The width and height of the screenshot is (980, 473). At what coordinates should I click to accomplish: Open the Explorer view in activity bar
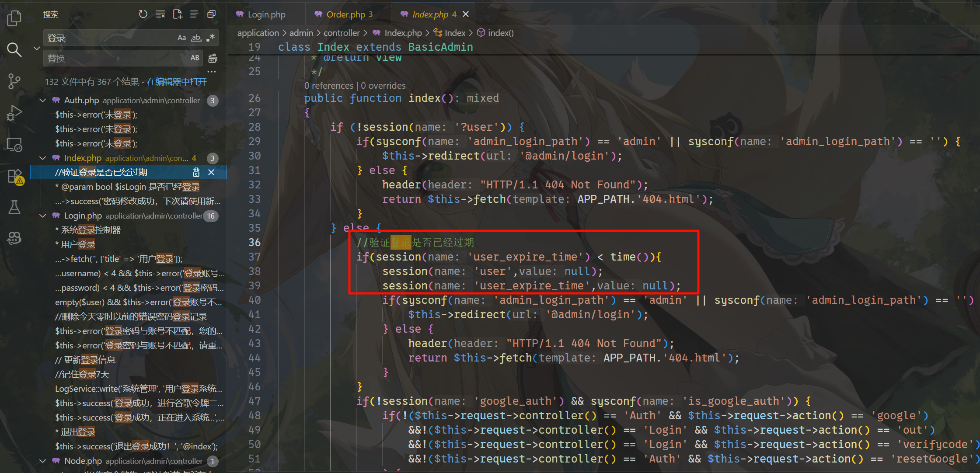(14, 18)
